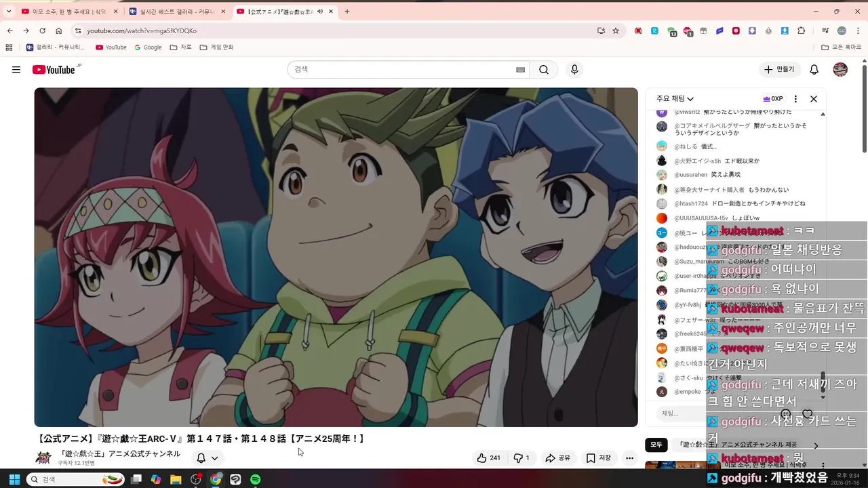The height and width of the screenshot is (488, 868).
Task: Open the 0XP crown points badge
Action: pos(773,99)
